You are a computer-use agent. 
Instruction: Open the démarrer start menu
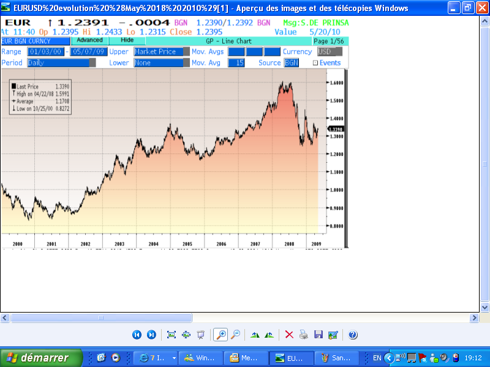click(41, 358)
